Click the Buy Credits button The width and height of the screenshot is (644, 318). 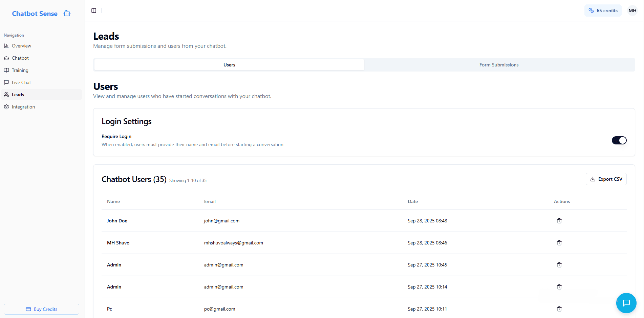point(41,309)
